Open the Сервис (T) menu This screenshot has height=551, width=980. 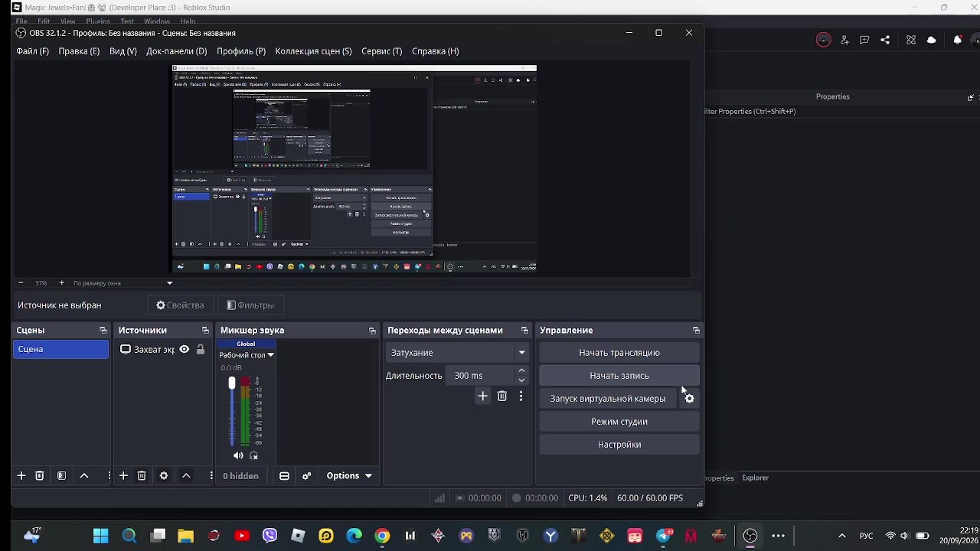381,51
